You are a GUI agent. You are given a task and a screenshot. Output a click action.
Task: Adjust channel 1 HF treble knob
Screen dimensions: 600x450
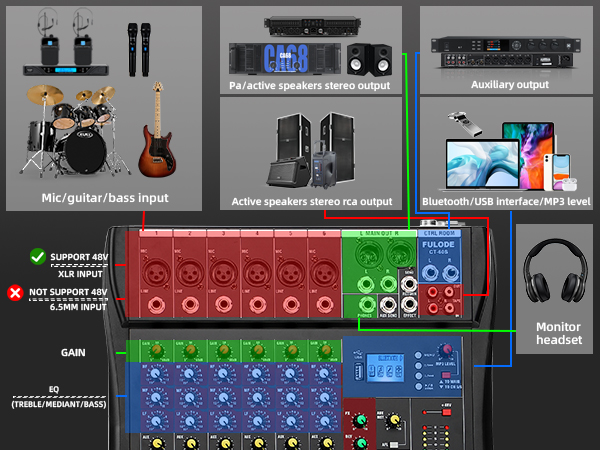[x=156, y=374]
